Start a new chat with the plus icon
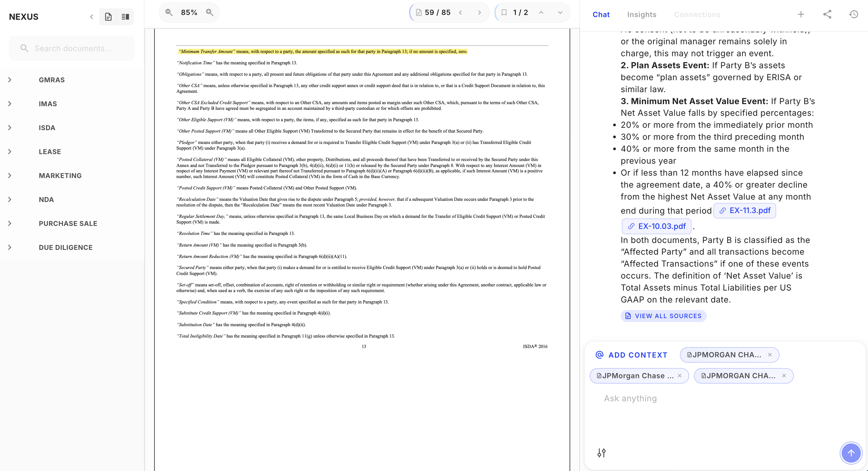Image resolution: width=868 pixels, height=471 pixels. coord(801,14)
